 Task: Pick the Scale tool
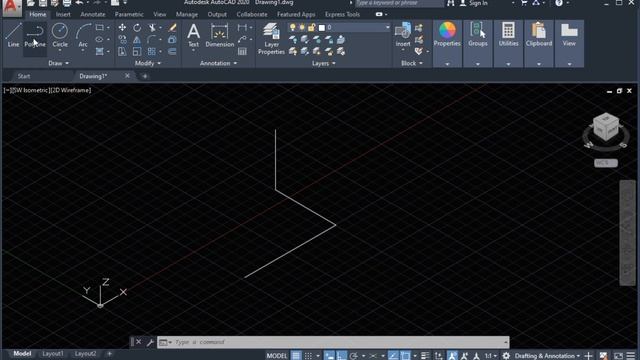coord(137,51)
